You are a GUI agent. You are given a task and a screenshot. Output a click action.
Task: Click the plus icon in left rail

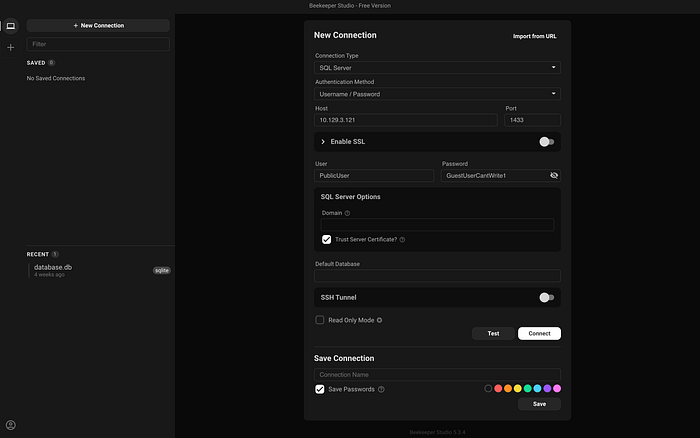[11, 47]
